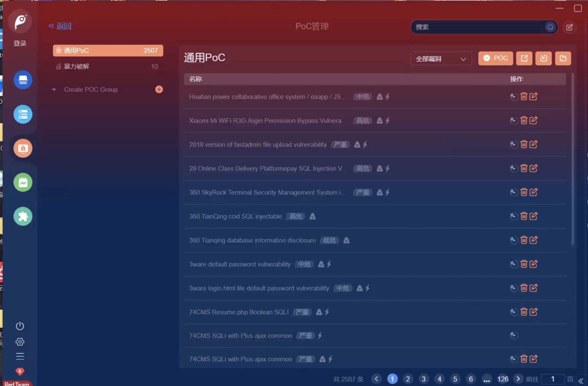Screen dimensions: 588x386
Task: Delete 360 Tianqing database information disclosure PoC
Action: [524, 240]
